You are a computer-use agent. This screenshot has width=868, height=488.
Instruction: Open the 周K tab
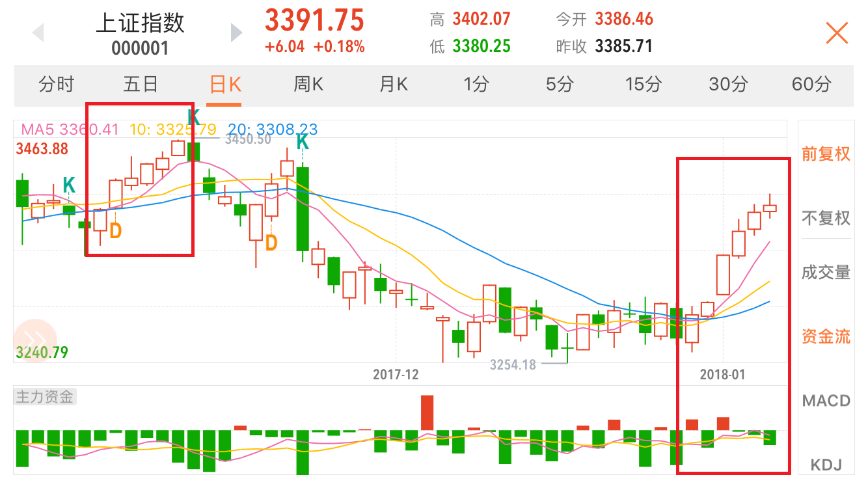click(x=308, y=84)
